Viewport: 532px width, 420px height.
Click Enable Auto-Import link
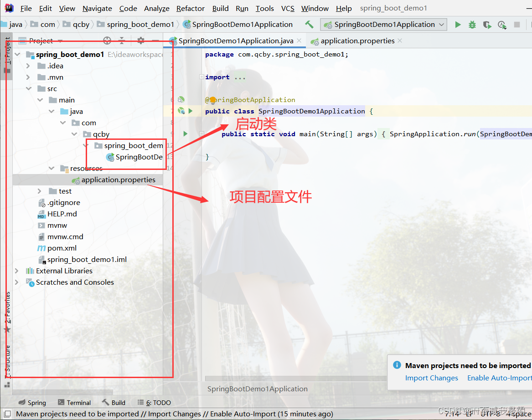[x=500, y=378]
